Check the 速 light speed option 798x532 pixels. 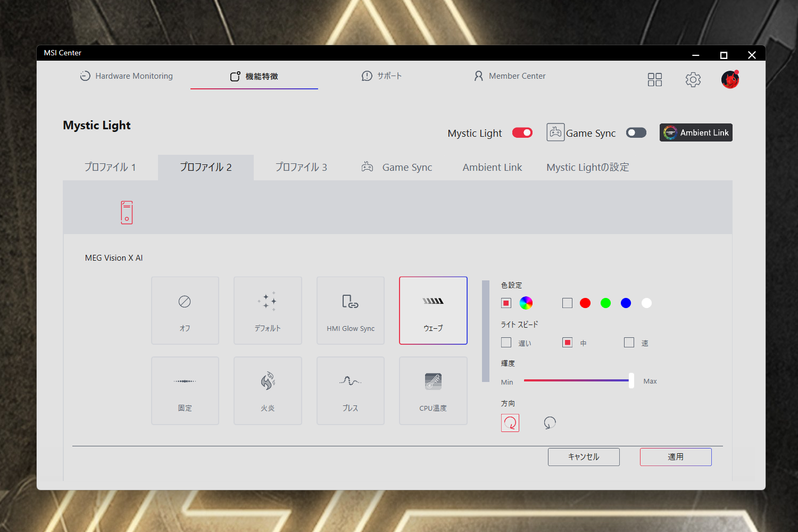click(629, 342)
